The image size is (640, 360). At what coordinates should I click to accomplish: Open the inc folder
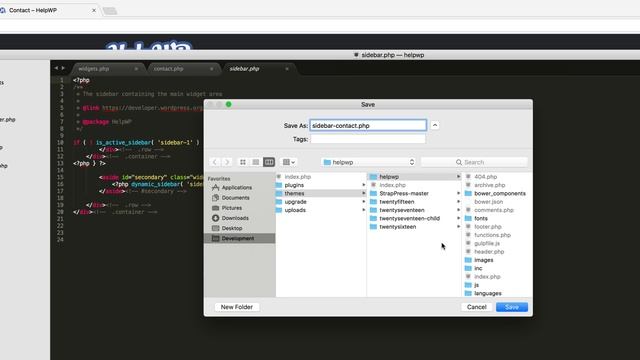coord(478,268)
